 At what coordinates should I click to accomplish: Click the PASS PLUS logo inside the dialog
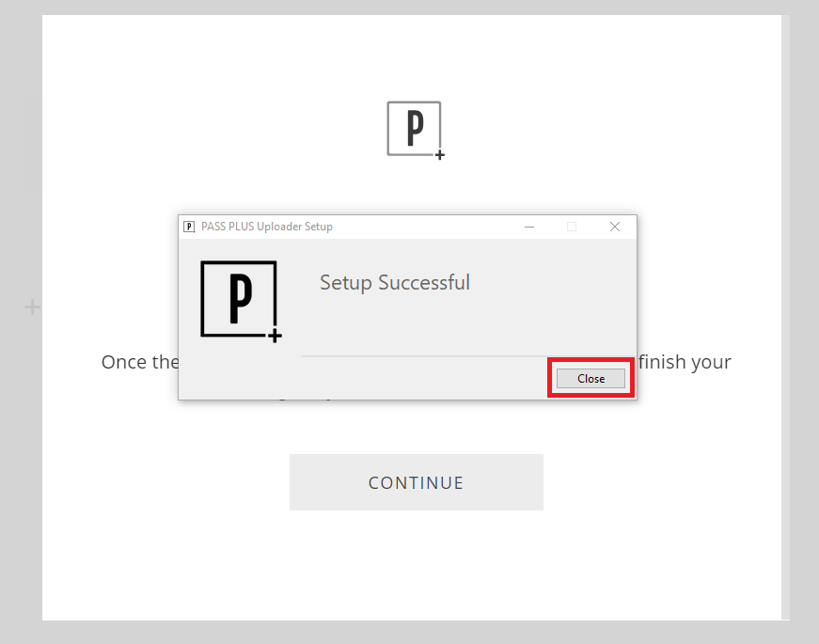coord(238,299)
